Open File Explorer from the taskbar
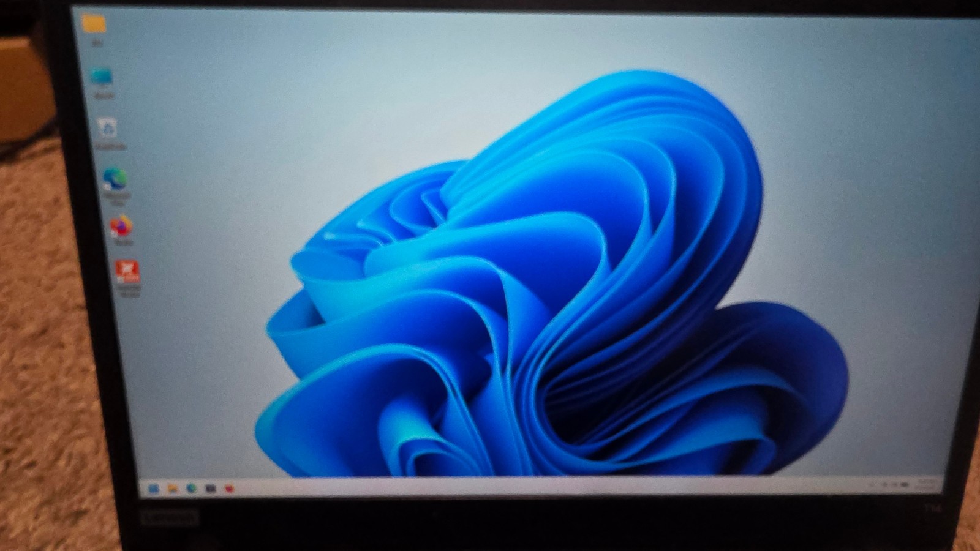The height and width of the screenshot is (551, 980). (173, 488)
